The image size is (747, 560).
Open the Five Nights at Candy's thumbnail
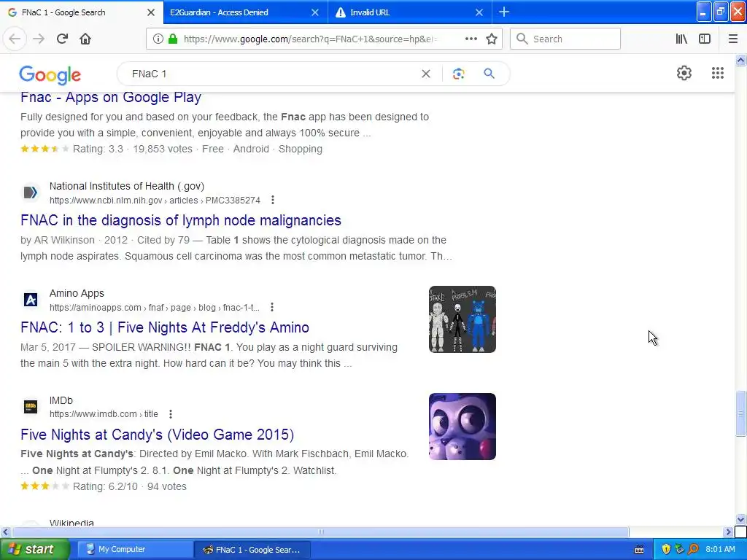(462, 426)
